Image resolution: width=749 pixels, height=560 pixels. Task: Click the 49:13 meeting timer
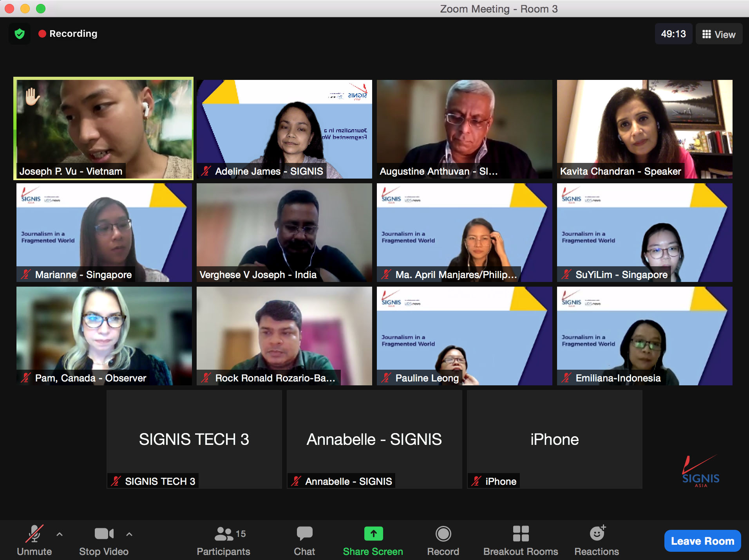point(673,34)
